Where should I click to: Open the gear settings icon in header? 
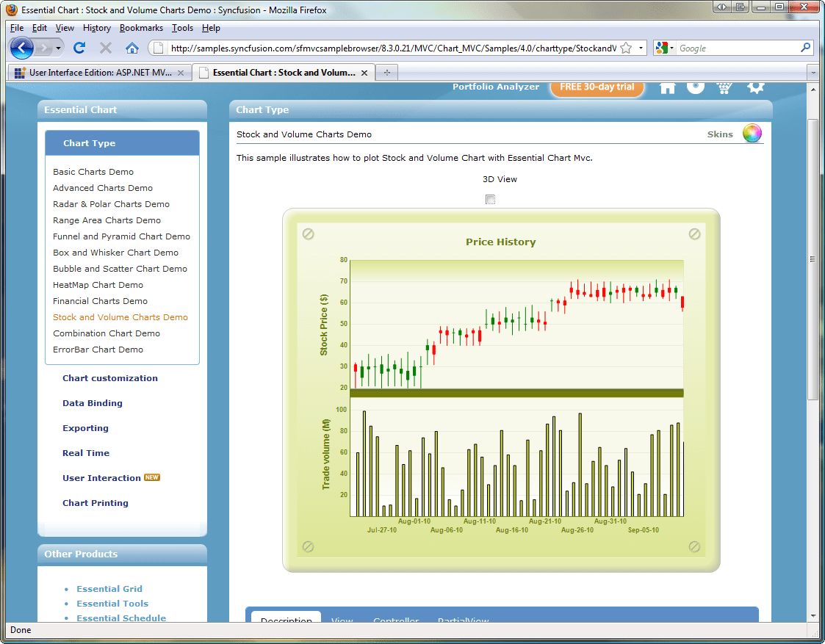(x=755, y=87)
